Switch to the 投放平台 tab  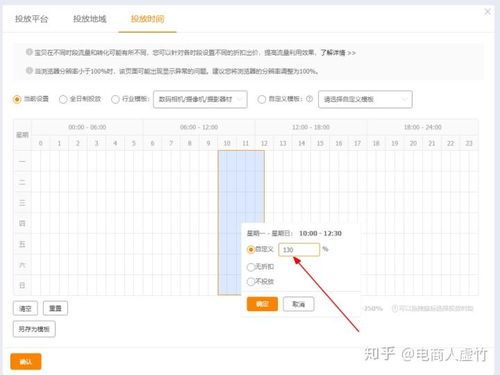point(31,19)
